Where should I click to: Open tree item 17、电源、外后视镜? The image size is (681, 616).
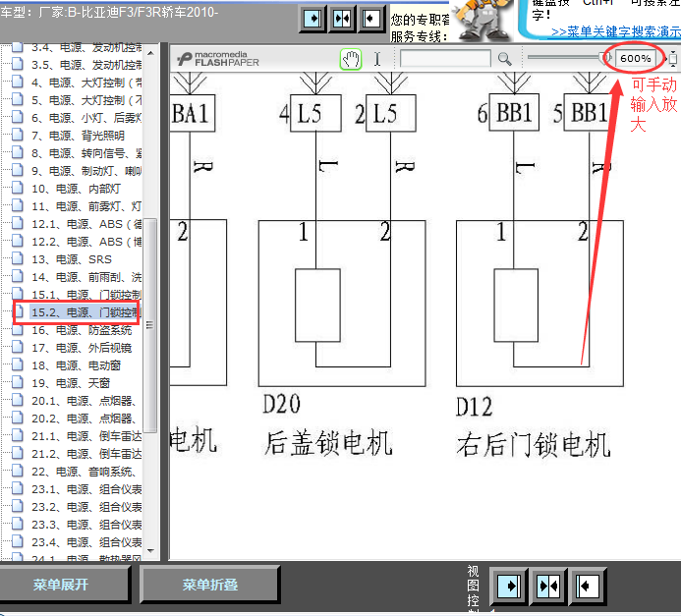click(x=82, y=348)
